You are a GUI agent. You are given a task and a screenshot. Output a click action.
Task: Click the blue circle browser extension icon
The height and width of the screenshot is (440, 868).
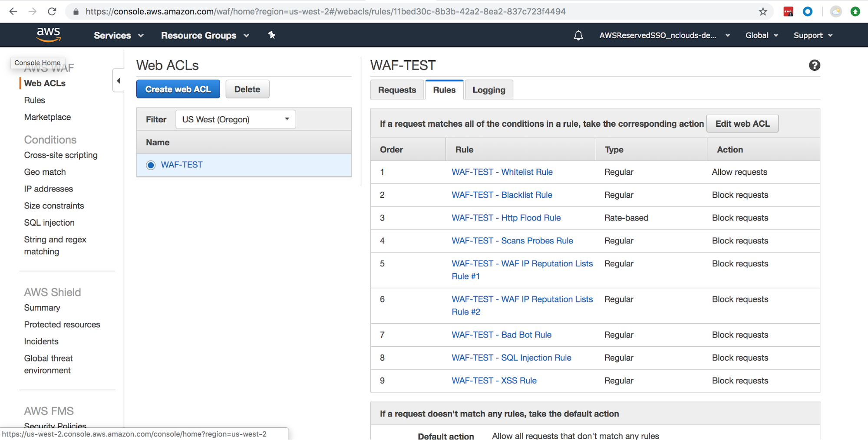click(x=808, y=11)
